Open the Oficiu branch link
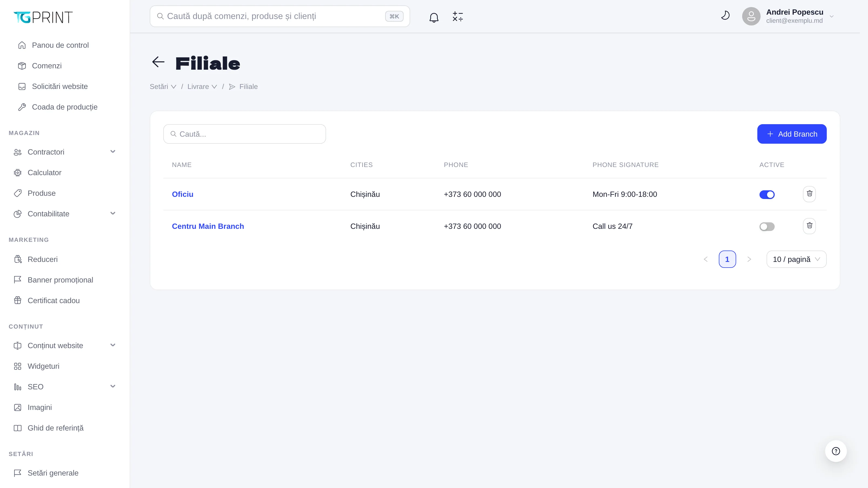The width and height of the screenshot is (868, 488). pos(183,194)
